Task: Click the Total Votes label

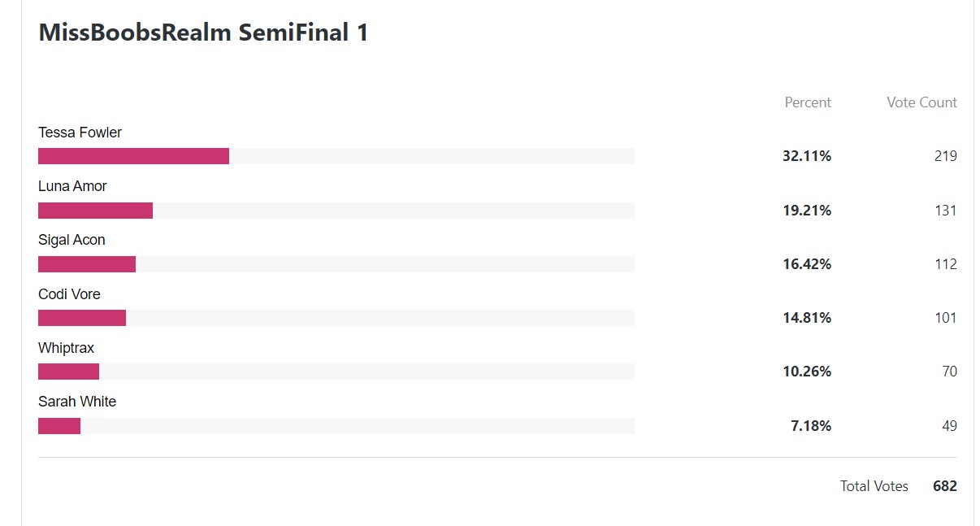Action: point(874,486)
